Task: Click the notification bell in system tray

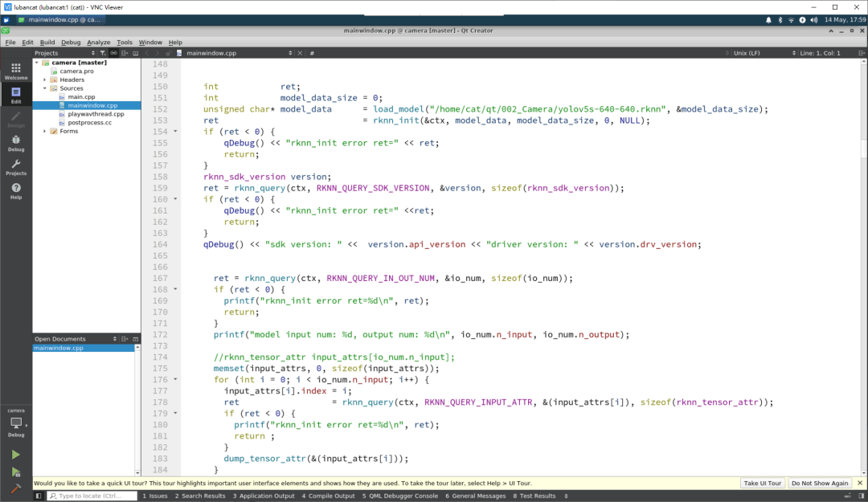Action: coord(768,20)
